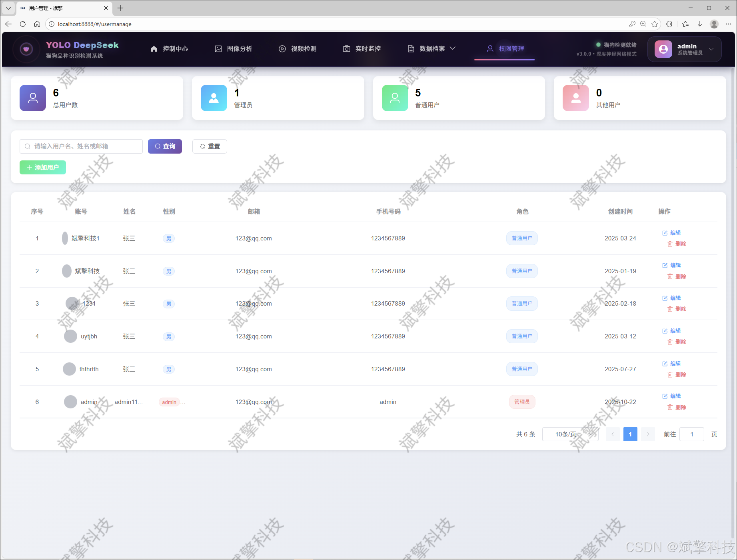Click avatar of admin in table
Image resolution: width=737 pixels, height=560 pixels.
click(x=70, y=402)
